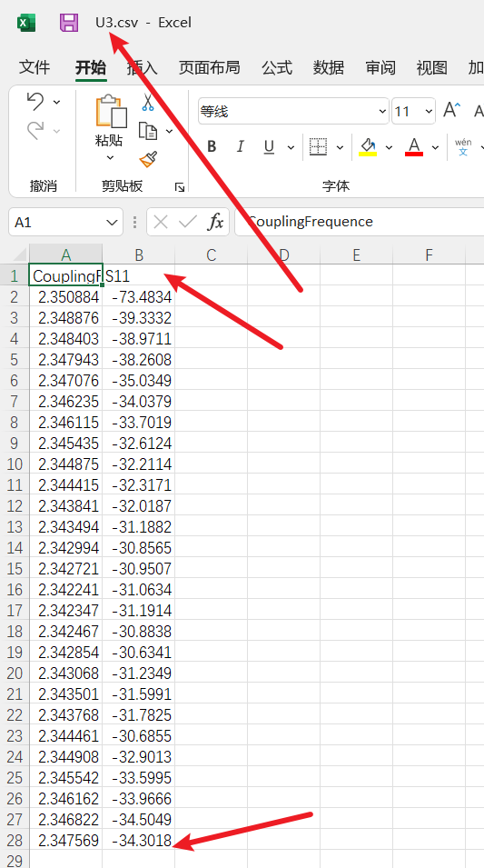Screen dimensions: 484x868
Task: Switch to the 页面布局 tab
Action: (x=210, y=67)
